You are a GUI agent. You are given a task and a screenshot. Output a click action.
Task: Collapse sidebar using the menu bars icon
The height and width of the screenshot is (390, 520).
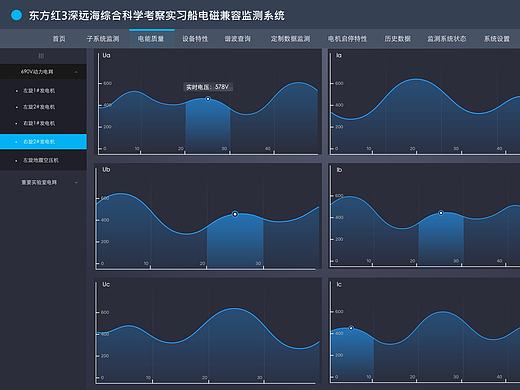41,56
